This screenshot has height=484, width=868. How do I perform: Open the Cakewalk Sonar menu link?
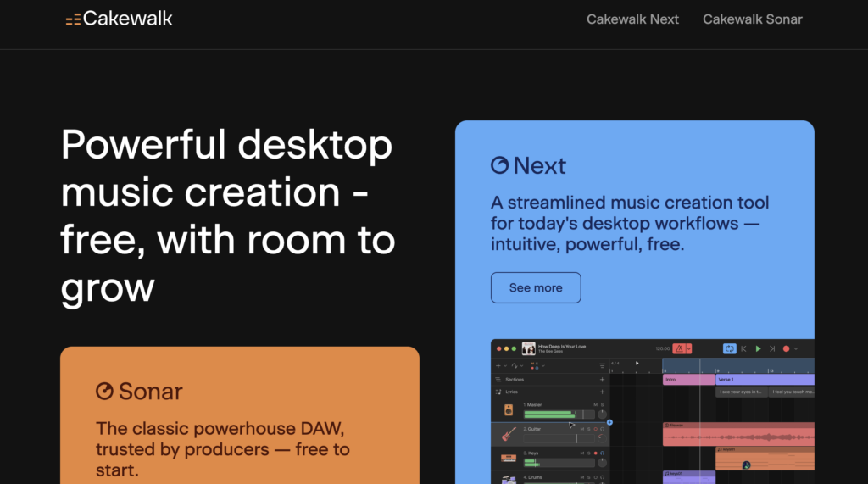[x=752, y=19]
